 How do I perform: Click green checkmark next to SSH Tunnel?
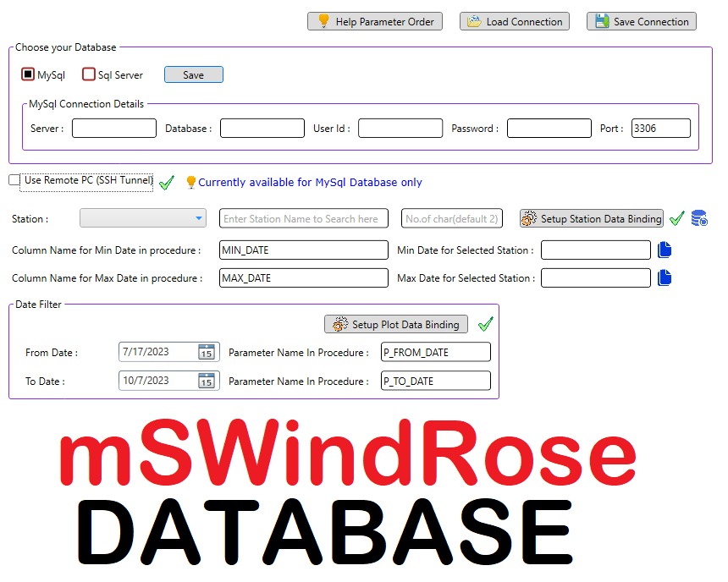(167, 183)
